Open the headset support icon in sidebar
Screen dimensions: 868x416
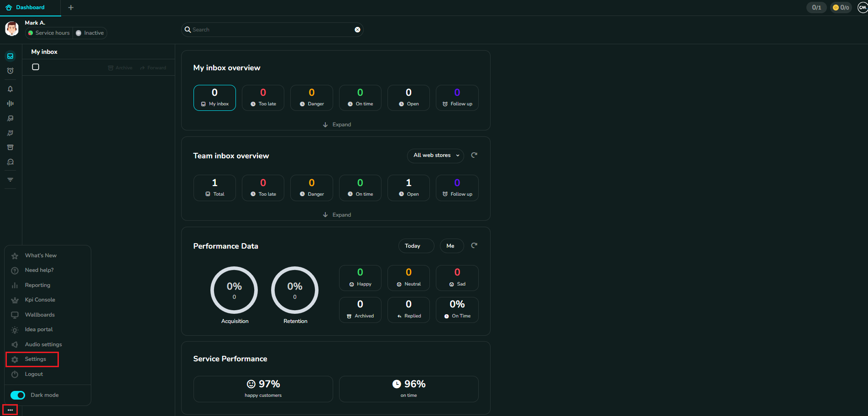click(x=10, y=162)
